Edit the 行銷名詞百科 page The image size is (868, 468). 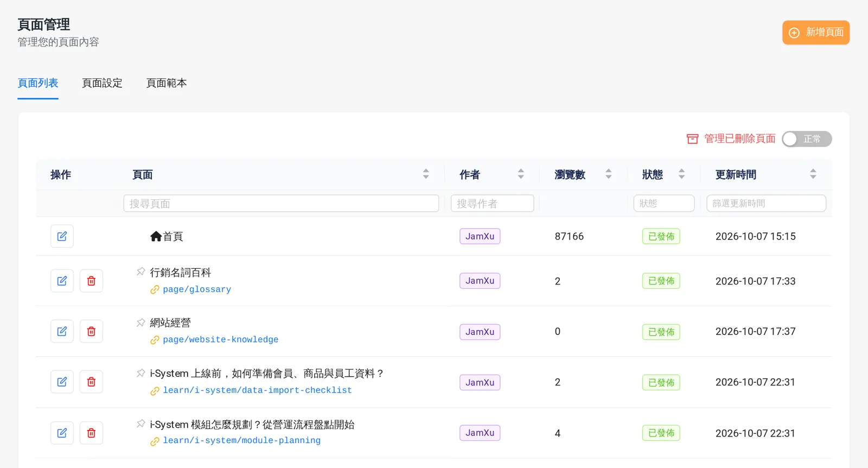[62, 281]
